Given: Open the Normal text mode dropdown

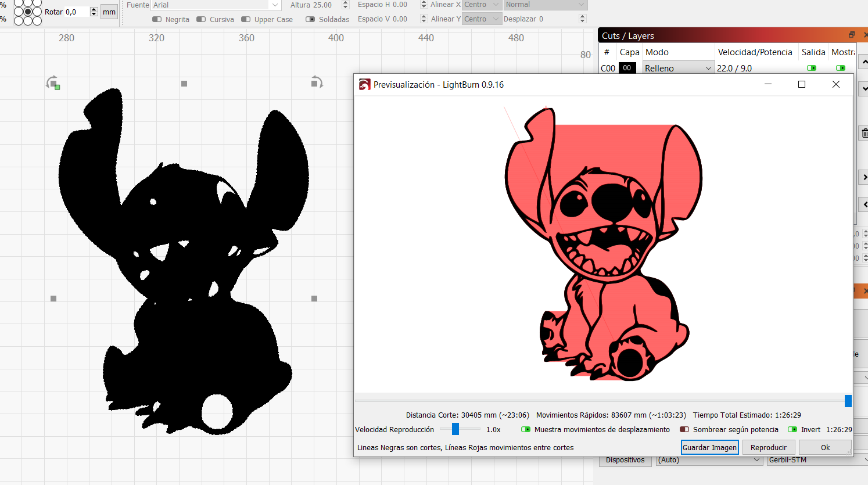Looking at the screenshot, I should pos(546,5).
